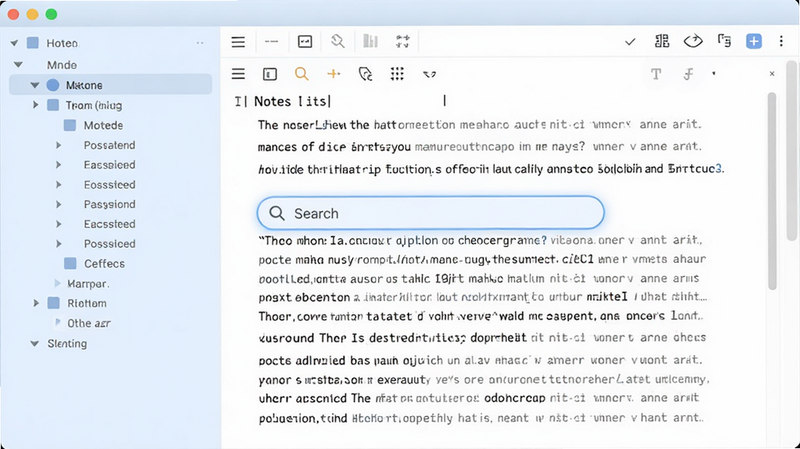This screenshot has height=449, width=800.
Task: Select the Passgiond row
Action: point(110,204)
